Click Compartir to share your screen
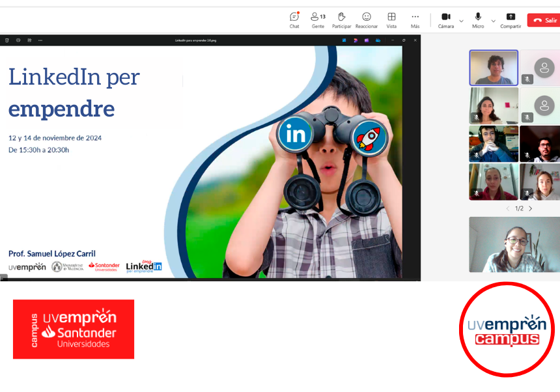The image size is (560, 392). pos(511,20)
